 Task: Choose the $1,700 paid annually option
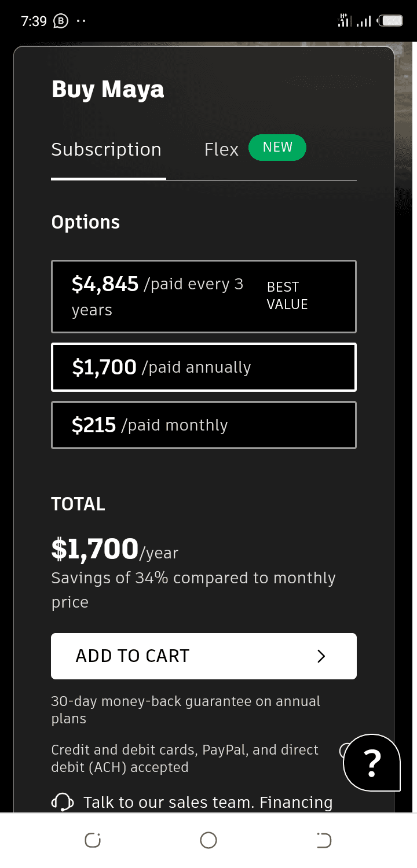click(x=204, y=367)
